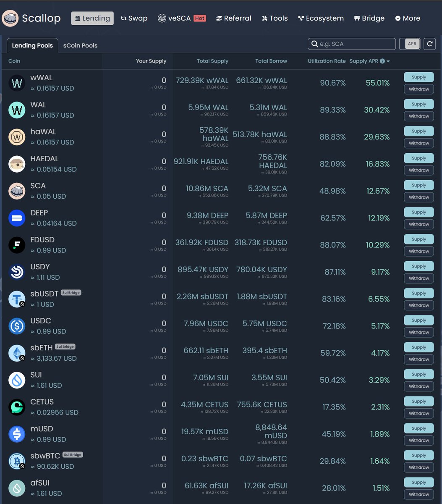Click Withdraw for wWAL

(x=419, y=89)
